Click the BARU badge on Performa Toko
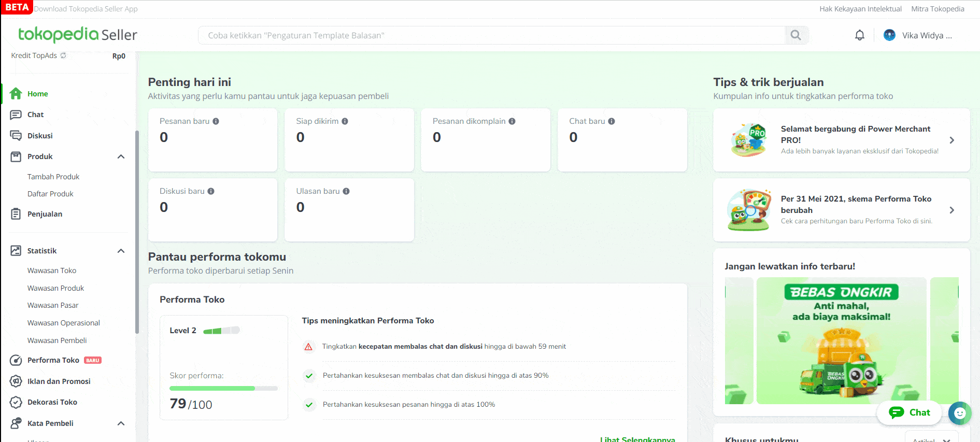Screen dimensions: 980x442 (93, 360)
